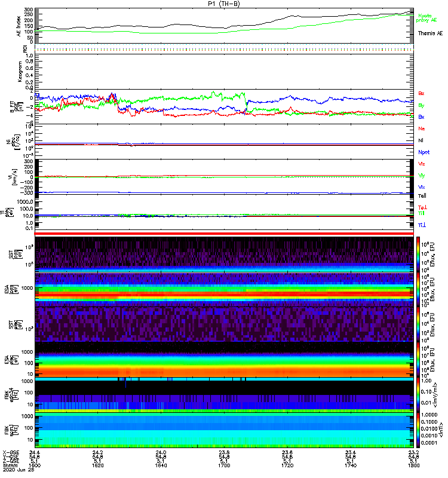Select the Themis AE legend label
Image resolution: width=448 pixels, height=478 pixels.
tap(430, 33)
